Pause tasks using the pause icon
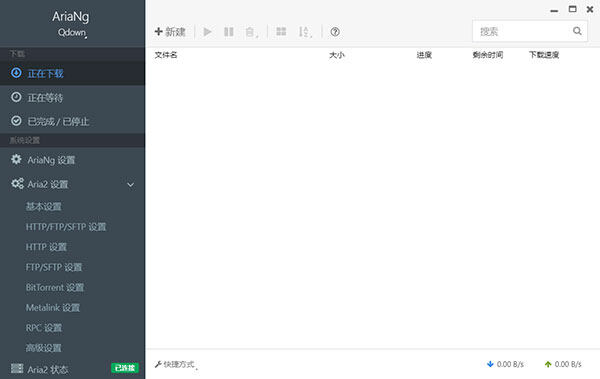600x379 pixels. 229,32
